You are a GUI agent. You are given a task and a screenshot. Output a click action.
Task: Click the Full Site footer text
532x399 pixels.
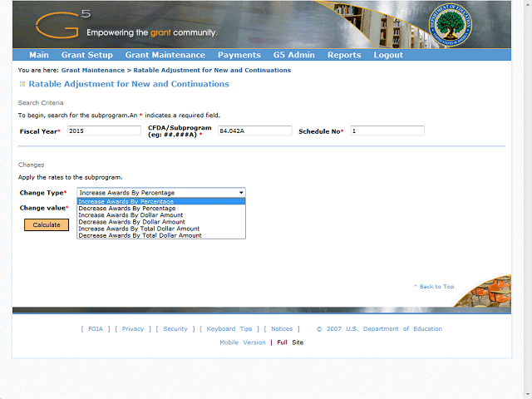click(x=290, y=342)
